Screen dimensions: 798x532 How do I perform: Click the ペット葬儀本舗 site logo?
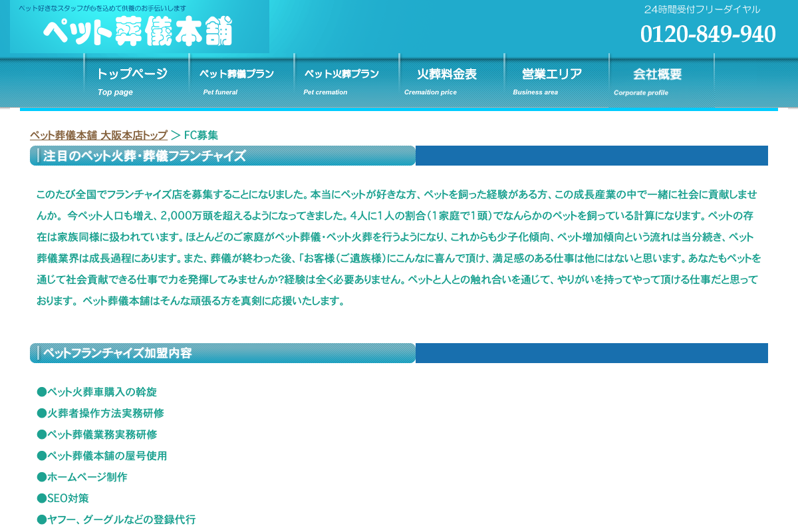point(138,31)
